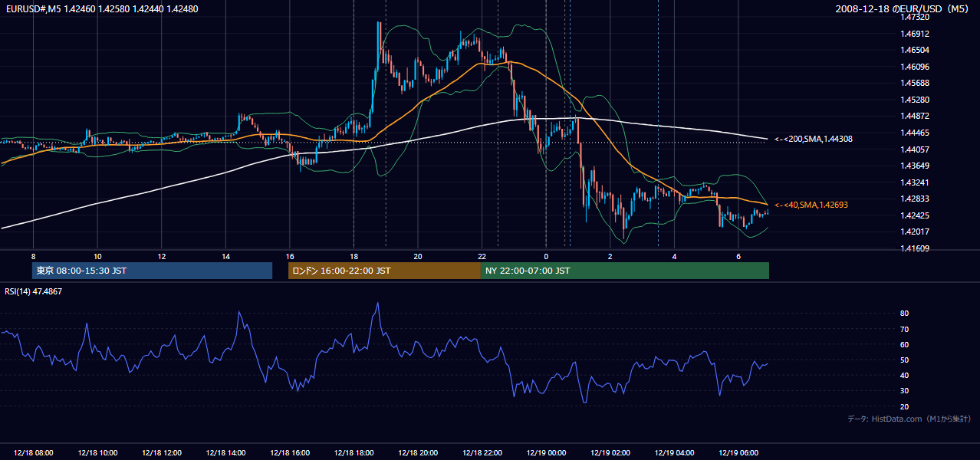The image size is (980, 460).
Task: Click hour label 12 on chart time axis
Action: pos(161,256)
